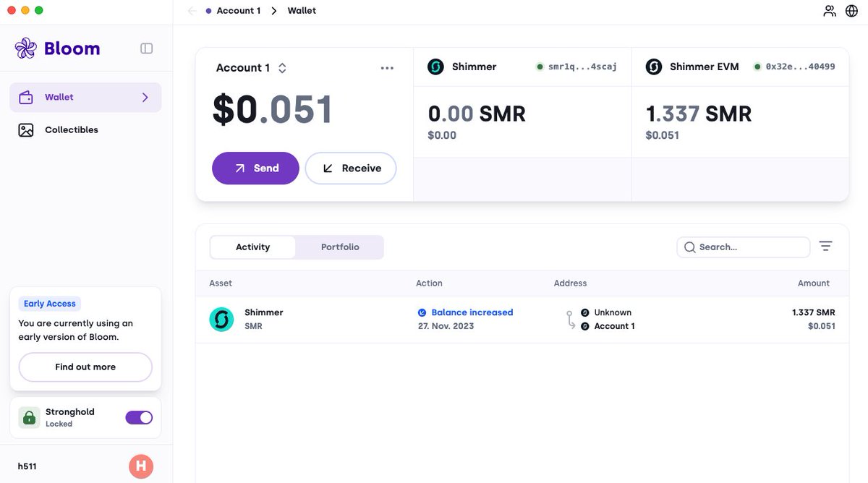
Task: Open the Wallet sidebar item
Action: click(x=85, y=97)
